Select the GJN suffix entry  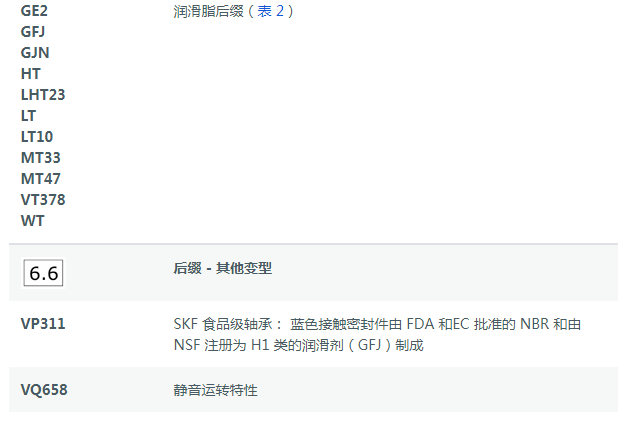35,53
